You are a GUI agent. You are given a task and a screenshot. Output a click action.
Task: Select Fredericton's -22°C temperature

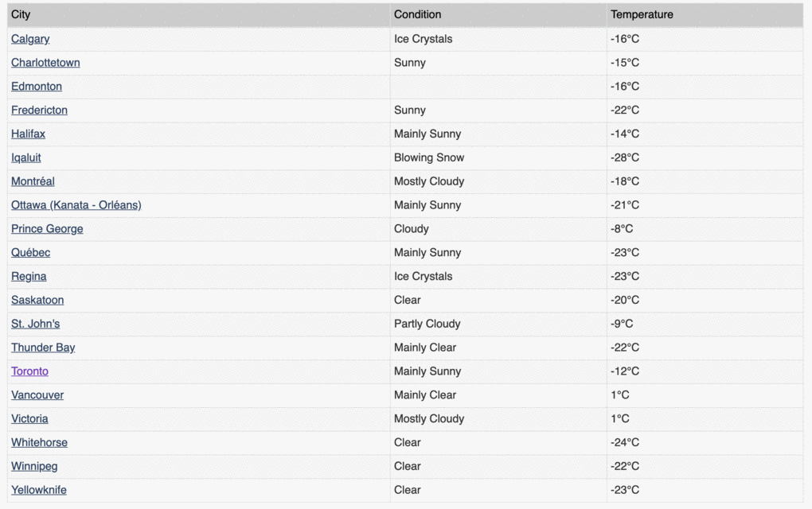click(x=625, y=111)
